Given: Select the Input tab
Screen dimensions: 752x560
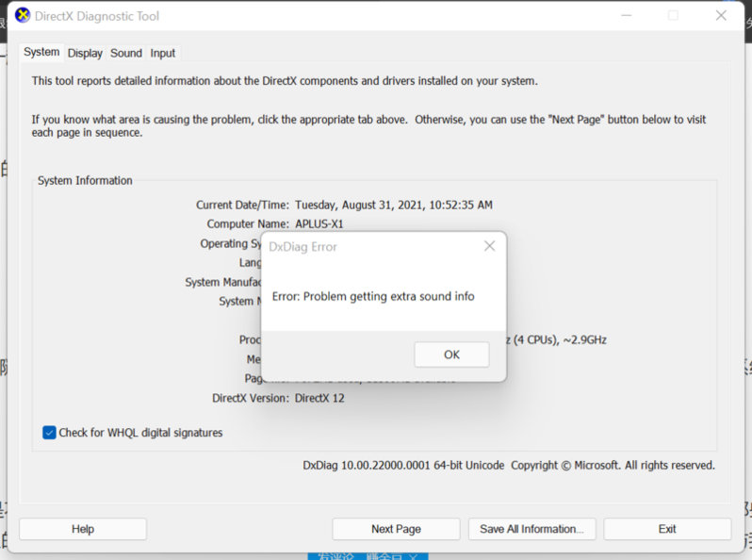Looking at the screenshot, I should tap(163, 54).
